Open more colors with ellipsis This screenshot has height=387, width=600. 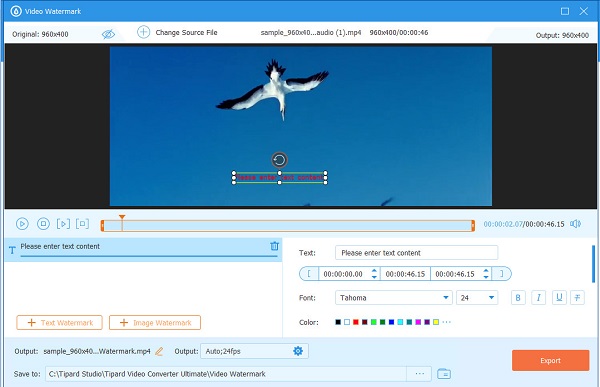point(447,322)
